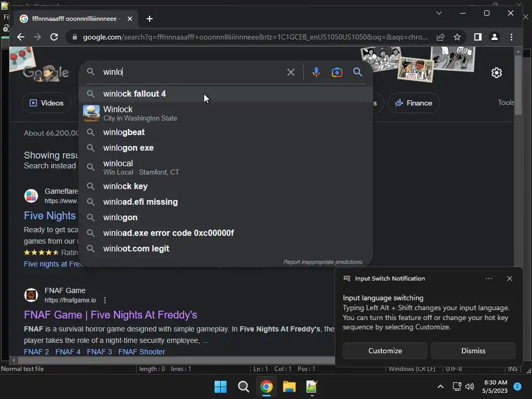
Task: Click the Chrome address bar URL
Action: coord(255,37)
